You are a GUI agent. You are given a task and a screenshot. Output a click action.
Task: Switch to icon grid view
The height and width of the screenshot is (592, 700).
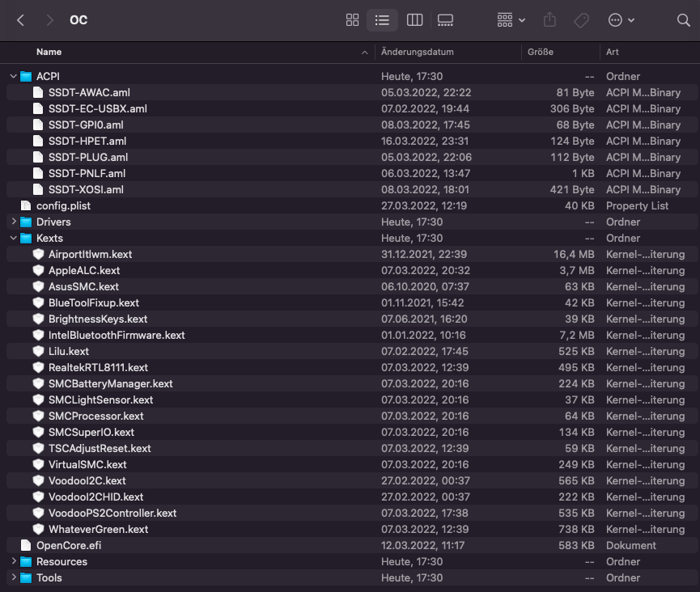[352, 20]
